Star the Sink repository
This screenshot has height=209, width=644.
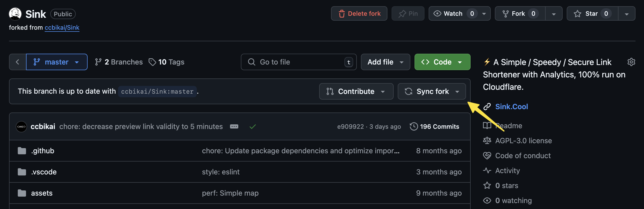tap(592, 13)
